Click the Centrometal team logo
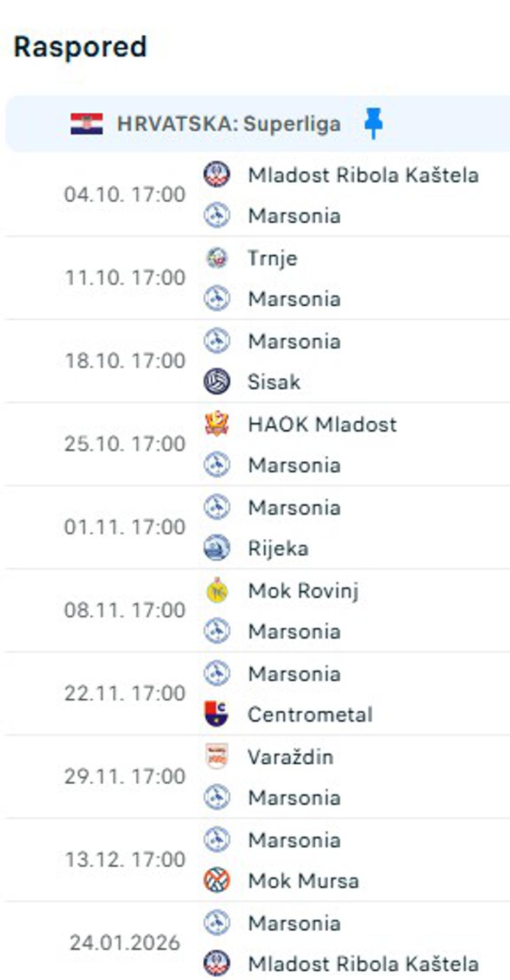The height and width of the screenshot is (980, 510). (x=217, y=714)
